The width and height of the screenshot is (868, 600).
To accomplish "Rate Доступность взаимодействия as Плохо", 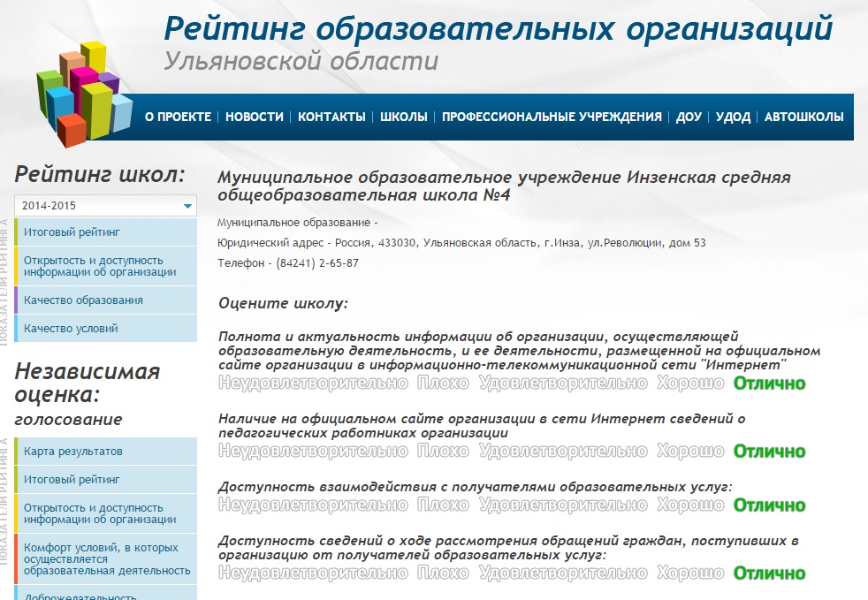I will point(443,505).
